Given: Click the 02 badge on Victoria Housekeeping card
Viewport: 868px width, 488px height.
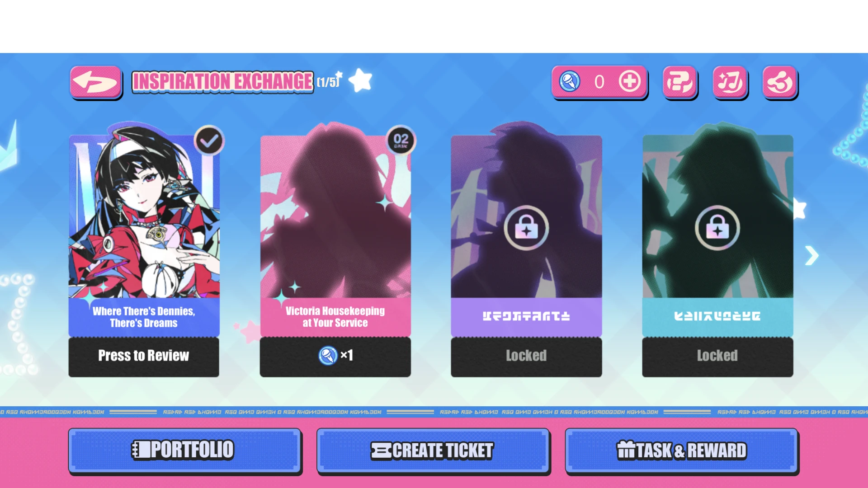Looking at the screenshot, I should tap(401, 140).
